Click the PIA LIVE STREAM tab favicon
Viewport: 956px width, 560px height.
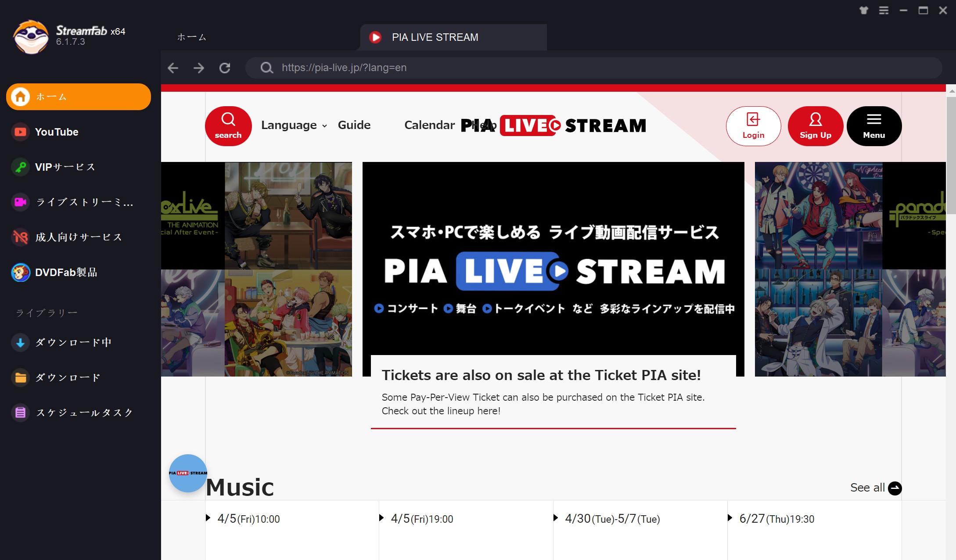pyautogui.click(x=375, y=37)
